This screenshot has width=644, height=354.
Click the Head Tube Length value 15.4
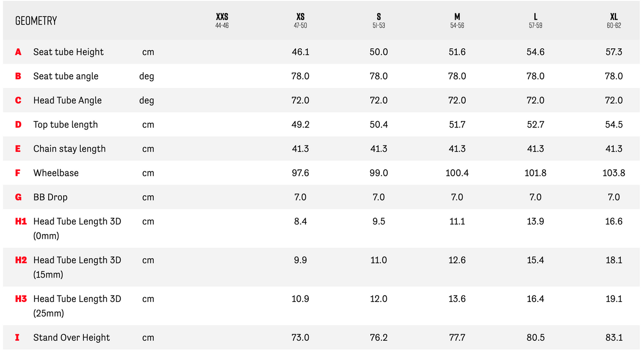tap(535, 260)
